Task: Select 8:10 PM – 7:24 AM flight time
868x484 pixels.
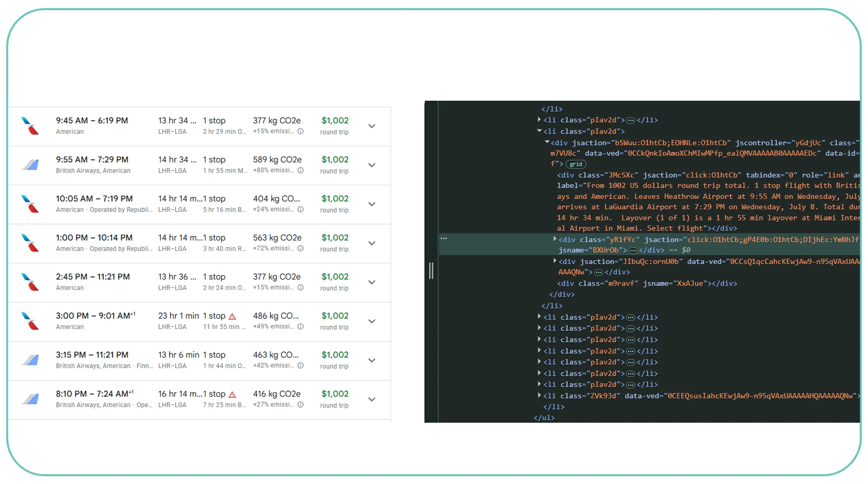Action: 94,393
